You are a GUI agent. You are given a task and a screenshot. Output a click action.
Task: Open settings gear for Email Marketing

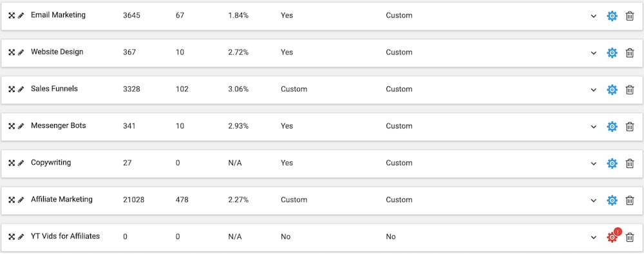click(612, 16)
